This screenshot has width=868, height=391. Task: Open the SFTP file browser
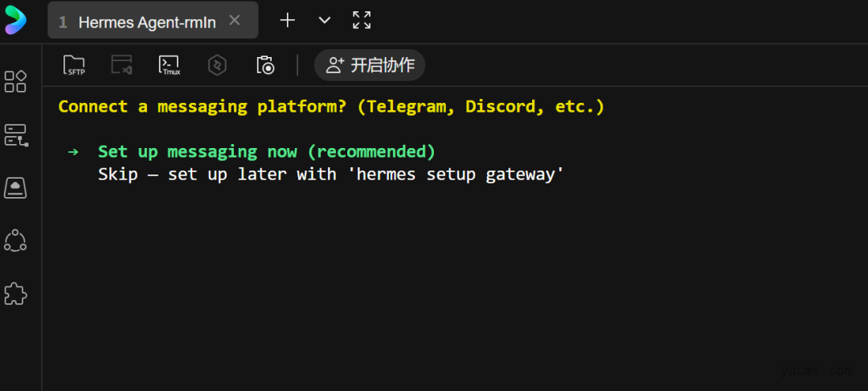click(x=74, y=65)
